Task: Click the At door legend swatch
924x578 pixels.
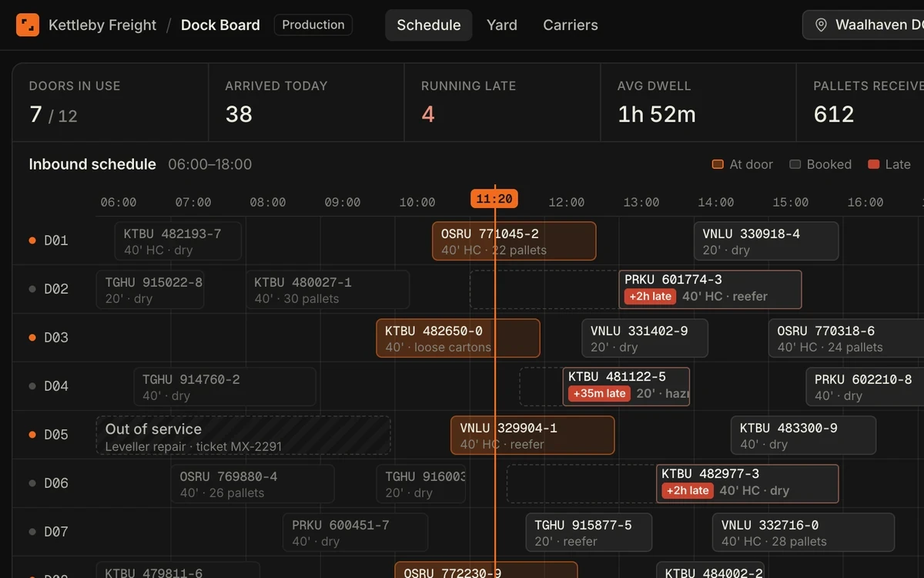Action: pyautogui.click(x=718, y=164)
